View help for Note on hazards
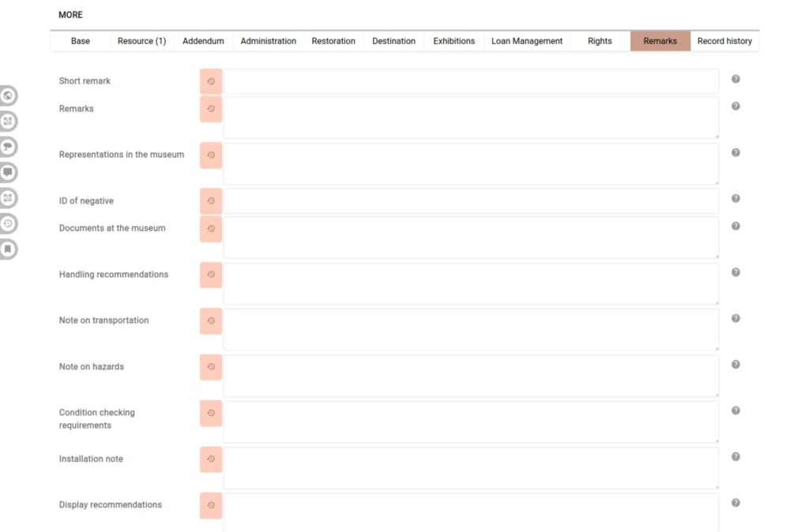 click(x=736, y=365)
